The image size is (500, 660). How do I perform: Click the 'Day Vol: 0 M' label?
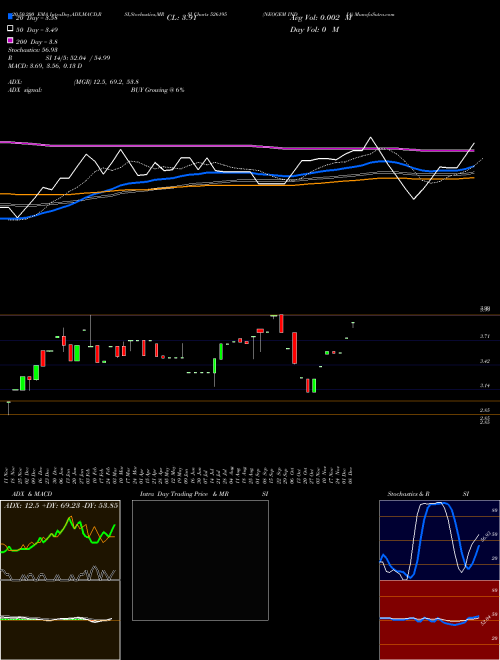(x=314, y=29)
